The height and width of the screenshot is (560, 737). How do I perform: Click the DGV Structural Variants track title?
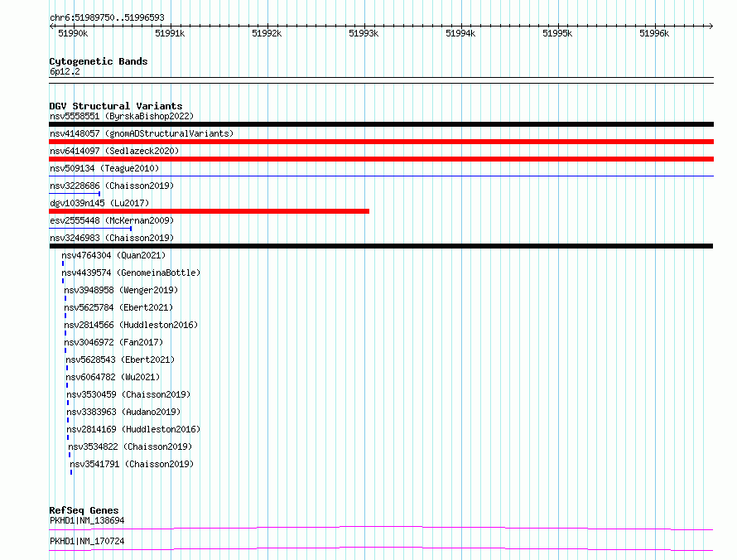click(x=116, y=106)
